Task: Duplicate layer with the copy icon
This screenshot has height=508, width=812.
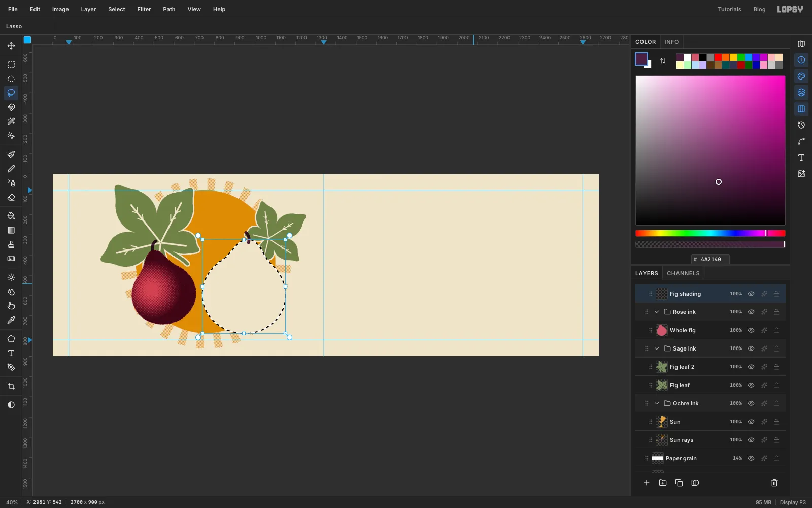Action: [679, 483]
